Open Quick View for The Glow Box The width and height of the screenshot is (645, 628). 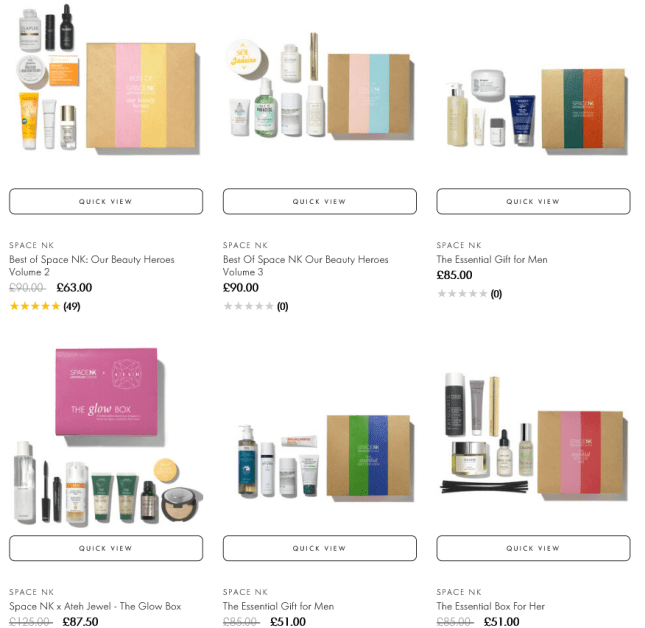click(x=106, y=548)
